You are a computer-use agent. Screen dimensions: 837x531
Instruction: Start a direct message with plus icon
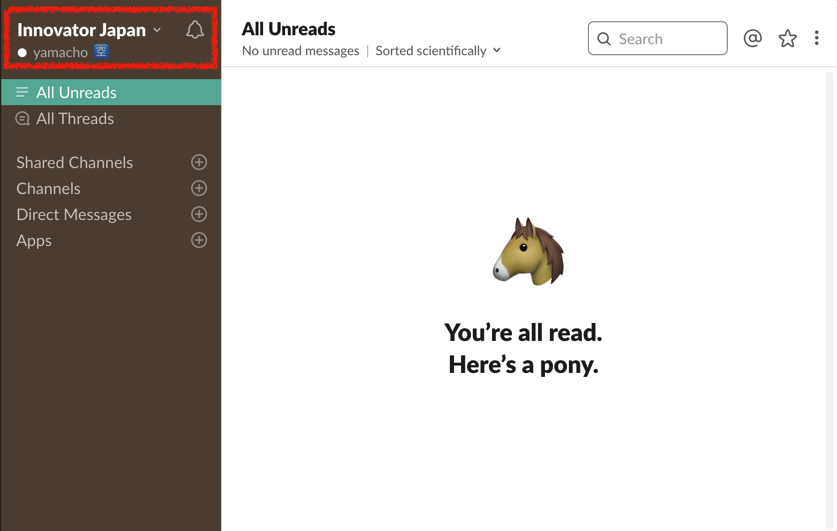pyautogui.click(x=199, y=214)
